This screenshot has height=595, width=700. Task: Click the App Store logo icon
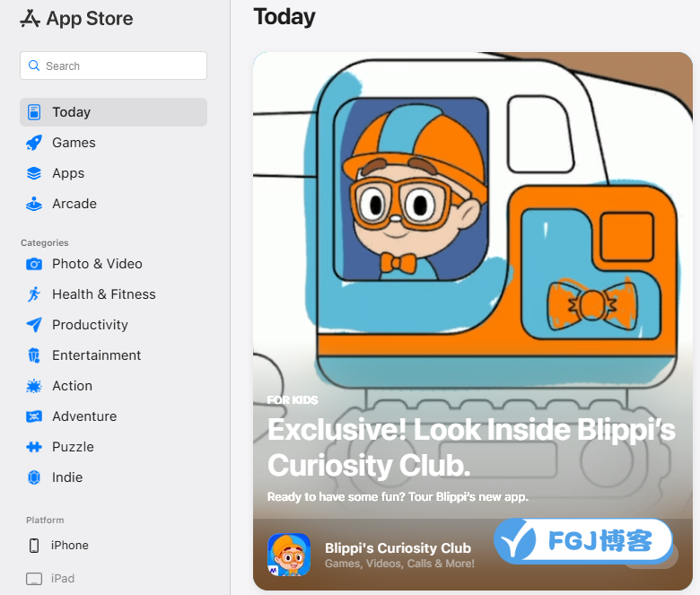[x=30, y=19]
